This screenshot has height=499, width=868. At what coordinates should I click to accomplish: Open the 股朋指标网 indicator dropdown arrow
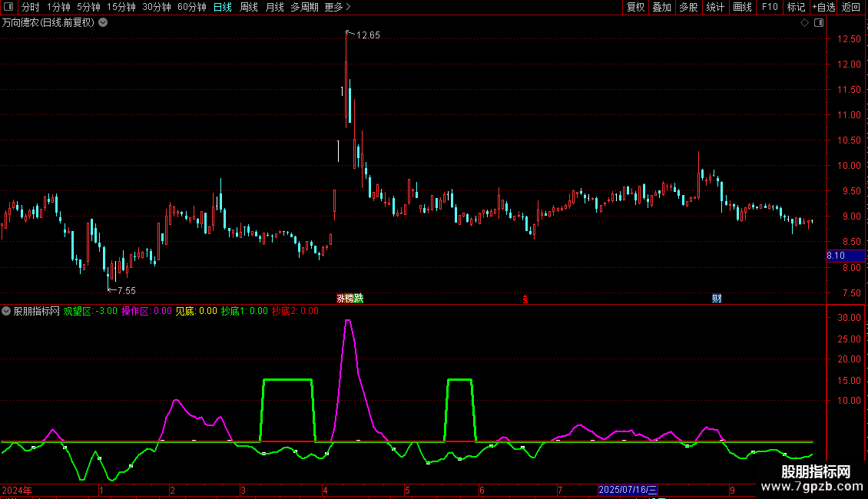click(x=6, y=311)
